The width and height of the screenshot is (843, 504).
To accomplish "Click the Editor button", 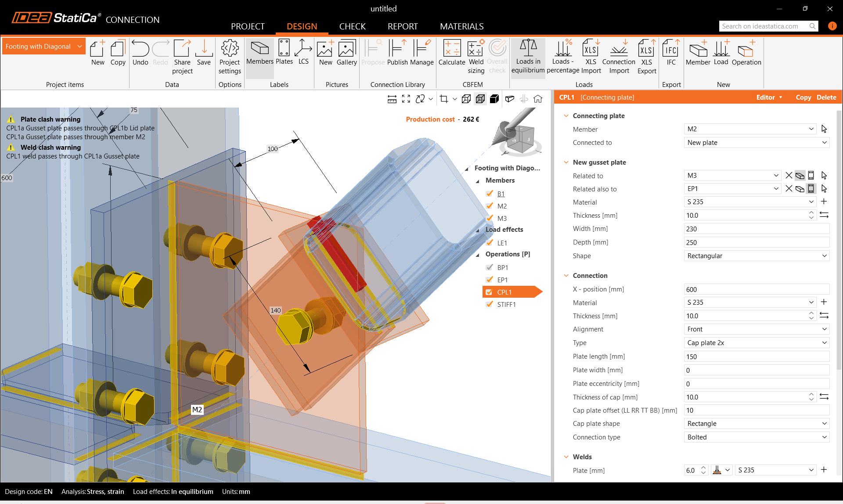I will pos(769,97).
